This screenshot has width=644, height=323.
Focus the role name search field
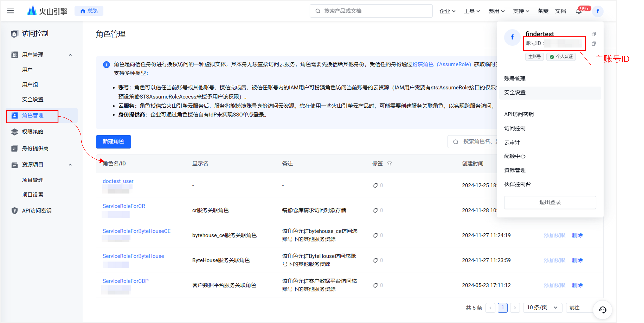click(x=472, y=142)
